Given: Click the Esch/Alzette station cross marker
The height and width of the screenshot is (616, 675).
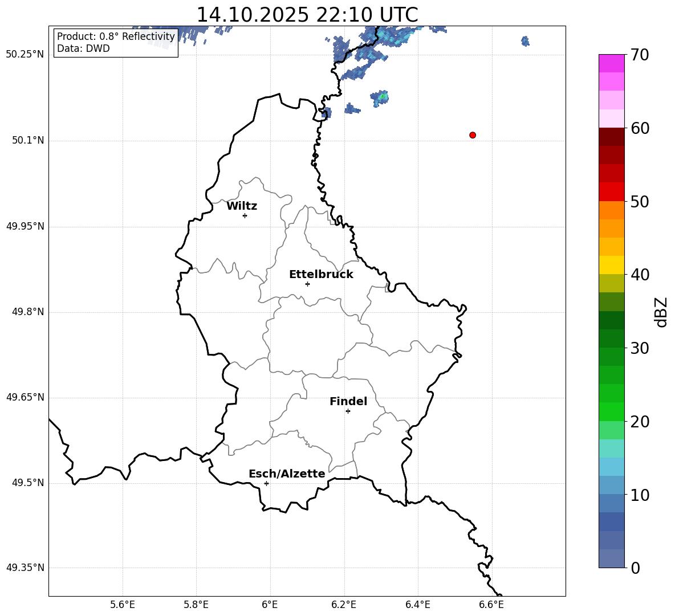Looking at the screenshot, I should point(266,483).
